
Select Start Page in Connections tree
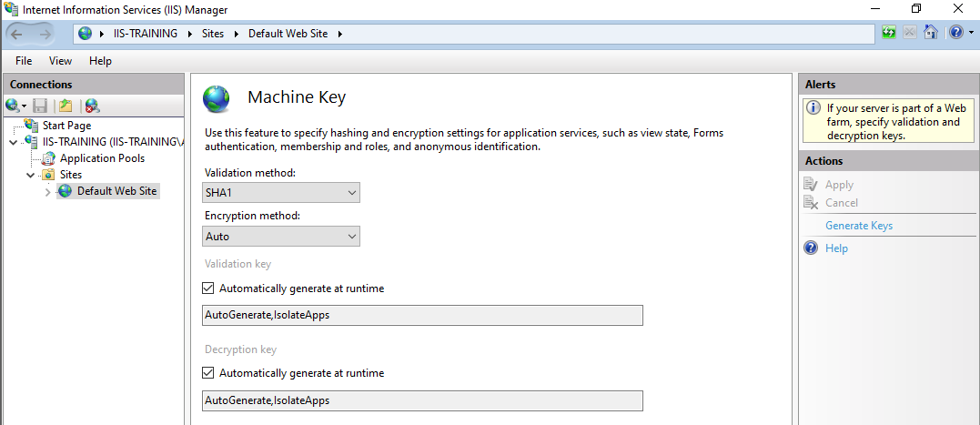[66, 126]
